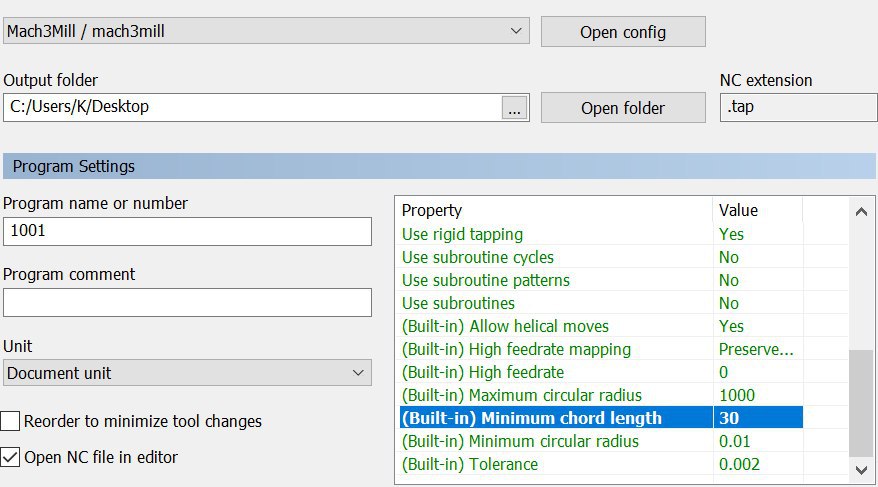Click the Open folder button
Viewport: 878px width, 487px height.
(623, 107)
